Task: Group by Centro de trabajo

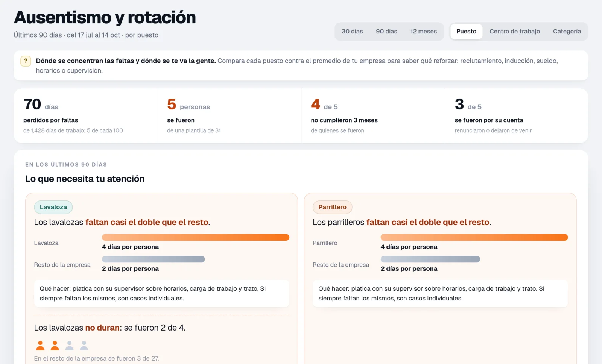Action: [x=515, y=32]
